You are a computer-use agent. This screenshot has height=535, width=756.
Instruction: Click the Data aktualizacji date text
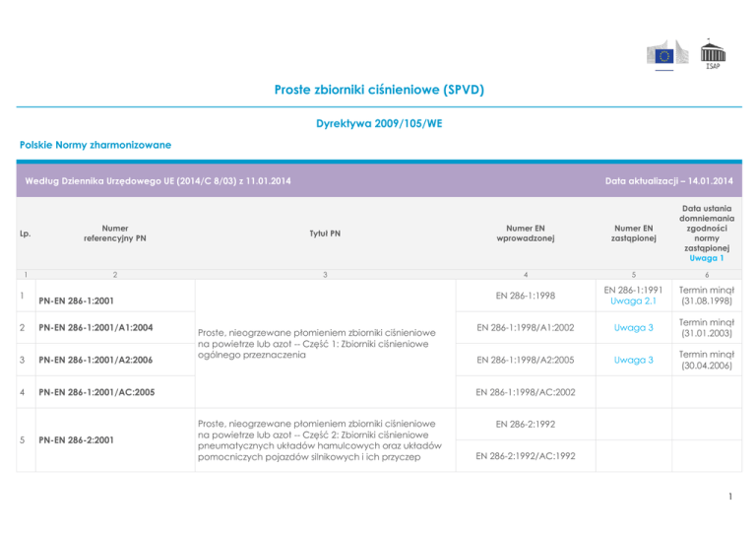click(x=668, y=180)
